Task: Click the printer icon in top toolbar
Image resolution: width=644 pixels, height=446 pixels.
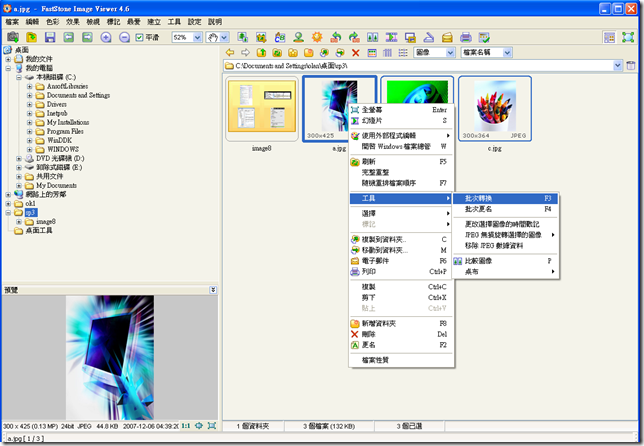Action: 465,37
